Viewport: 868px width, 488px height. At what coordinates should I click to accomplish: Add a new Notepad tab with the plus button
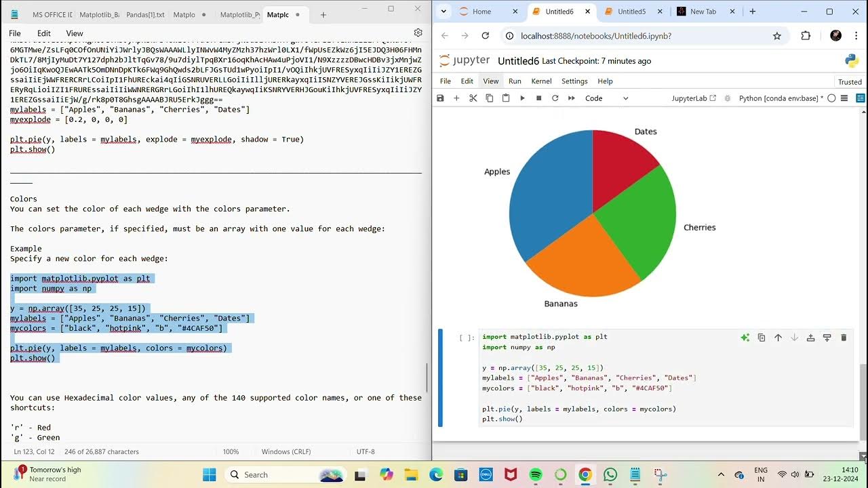(323, 14)
